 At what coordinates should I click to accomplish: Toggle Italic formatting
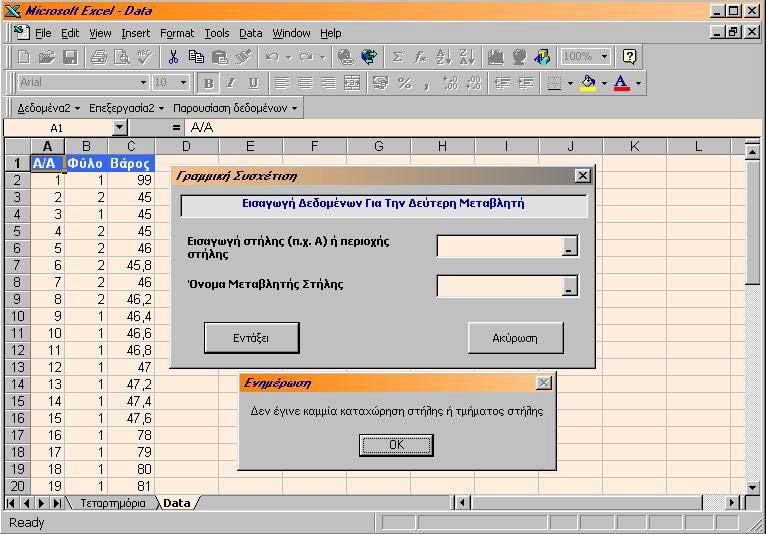(x=231, y=83)
